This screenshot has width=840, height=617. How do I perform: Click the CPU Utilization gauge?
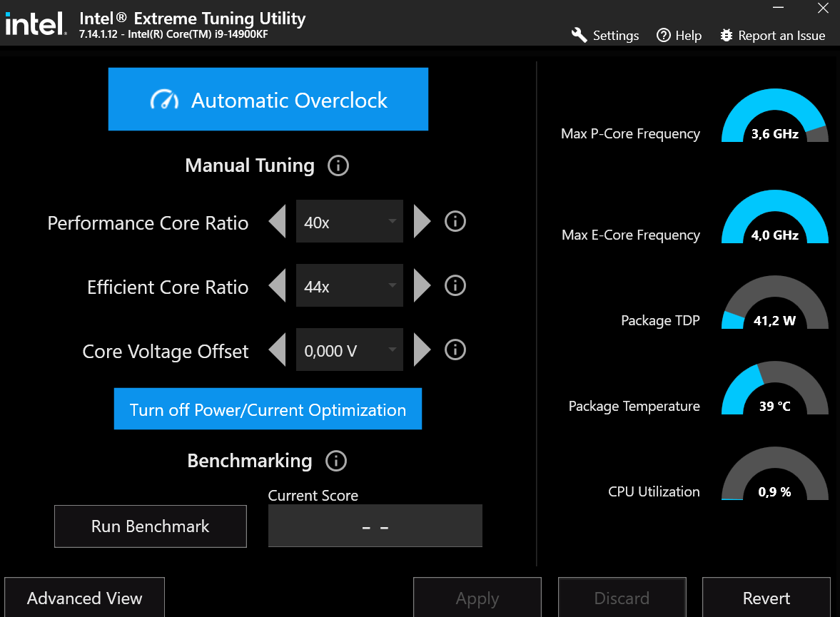point(775,474)
